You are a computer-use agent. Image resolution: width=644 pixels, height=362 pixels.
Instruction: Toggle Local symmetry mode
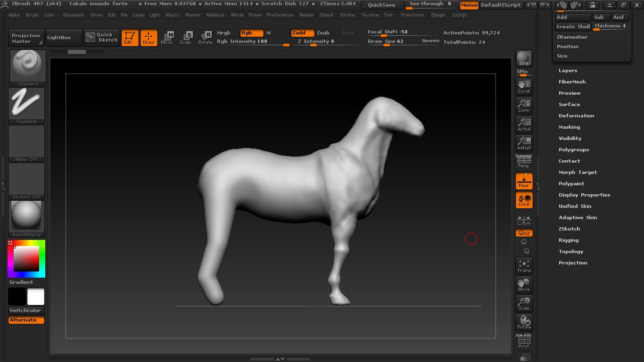click(524, 200)
